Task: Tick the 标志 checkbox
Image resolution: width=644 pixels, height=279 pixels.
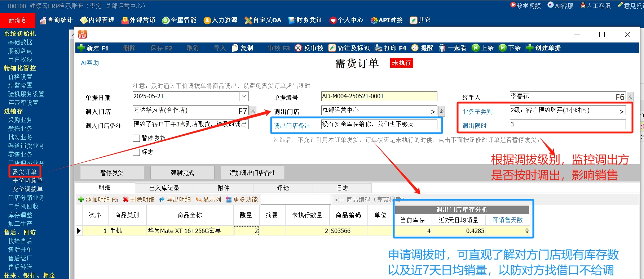Action: pyautogui.click(x=136, y=152)
